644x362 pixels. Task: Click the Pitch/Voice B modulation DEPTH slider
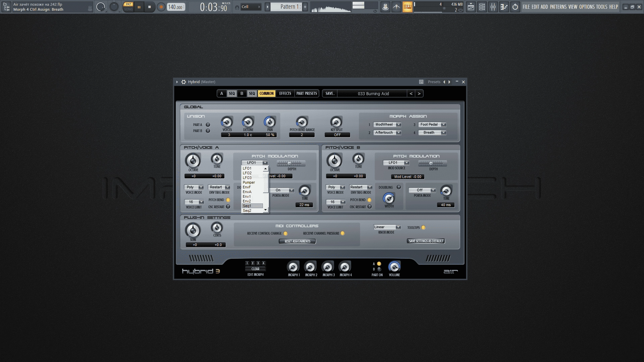click(x=433, y=163)
